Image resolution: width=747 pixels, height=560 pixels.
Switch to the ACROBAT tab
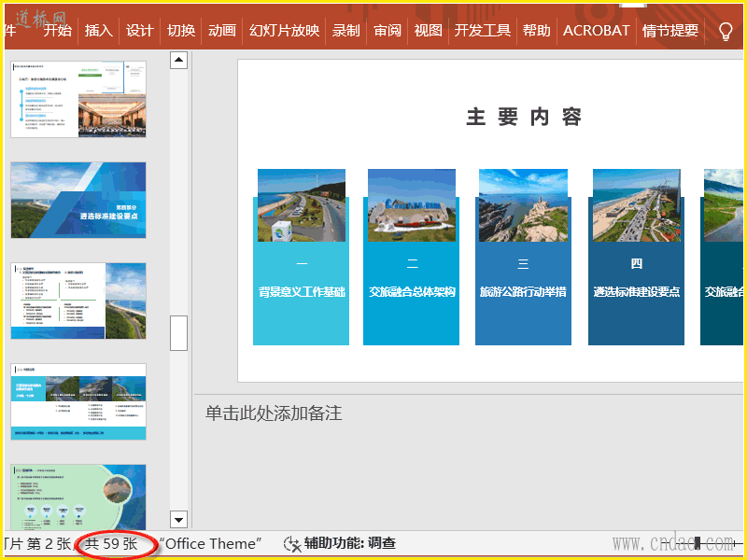click(596, 31)
